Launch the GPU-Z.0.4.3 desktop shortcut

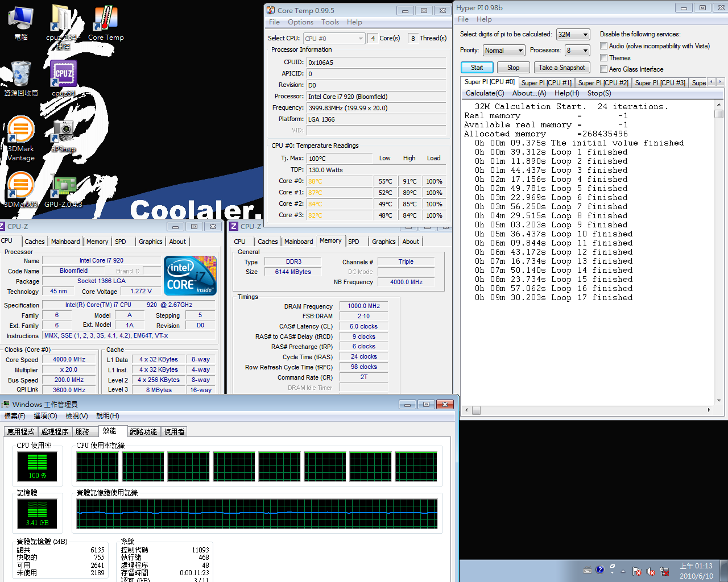[x=64, y=190]
